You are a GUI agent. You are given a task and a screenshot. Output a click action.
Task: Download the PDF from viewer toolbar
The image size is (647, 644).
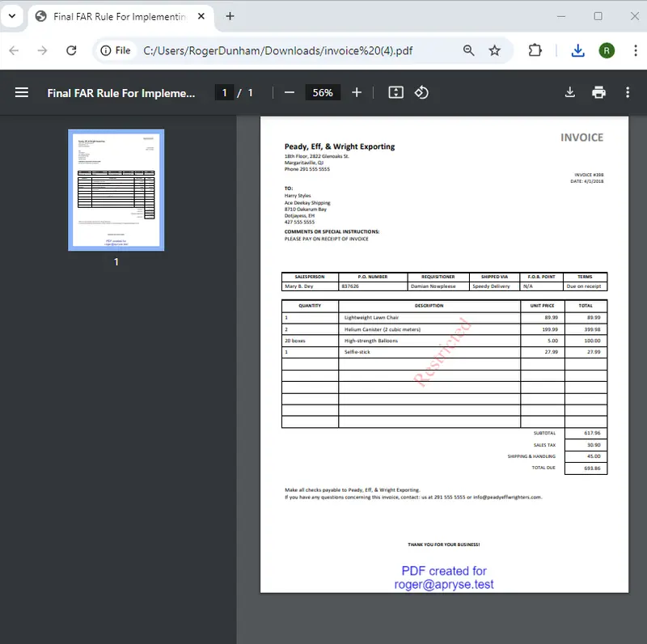pyautogui.click(x=570, y=92)
